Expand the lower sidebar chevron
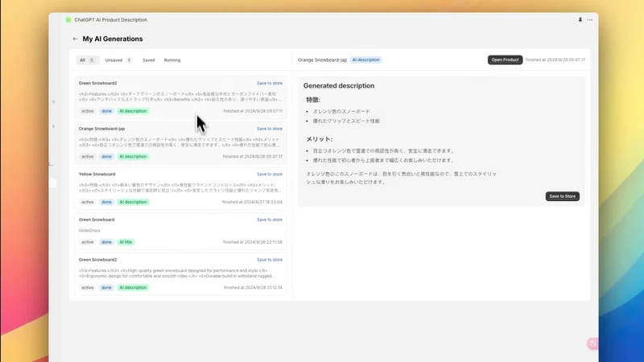Screen dimensions: 644x362 point(53,126)
